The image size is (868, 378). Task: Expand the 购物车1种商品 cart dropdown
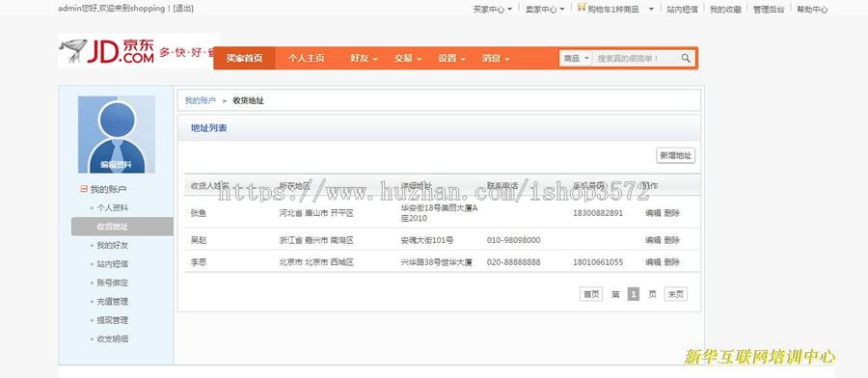click(651, 10)
